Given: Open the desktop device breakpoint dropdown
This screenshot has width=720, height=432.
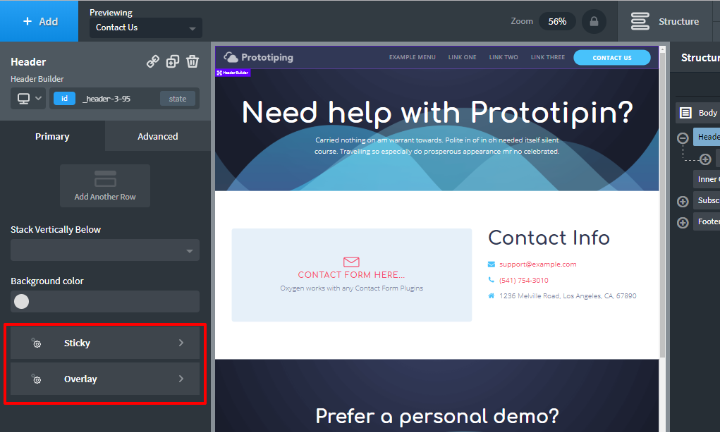Looking at the screenshot, I should click(x=28, y=99).
